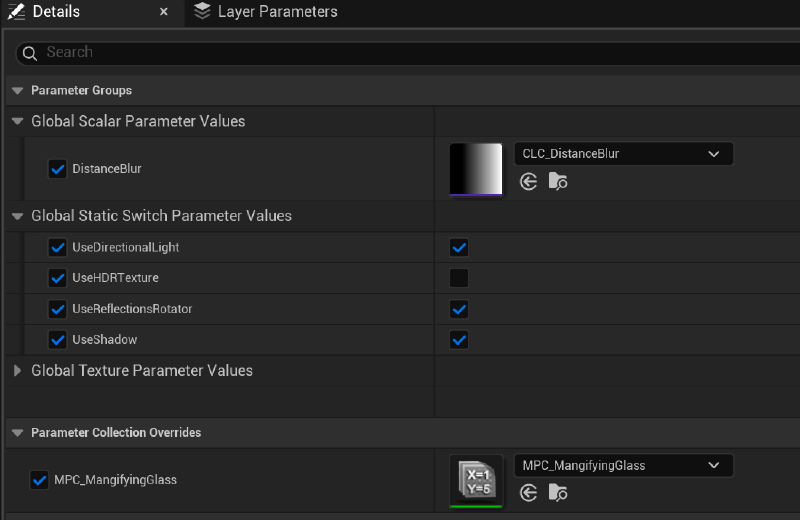Browse to CLC_DistanceBlur in Content Browser
The image size is (800, 520).
coord(558,182)
